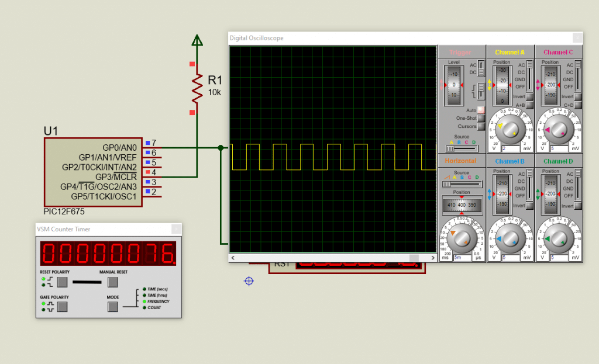Enable the Cursors button
Screen dimensions: 599x364
481,126
